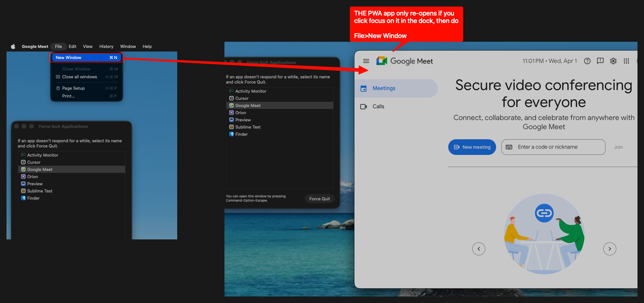
Task: Click the Force Quit button
Action: pyautogui.click(x=319, y=199)
